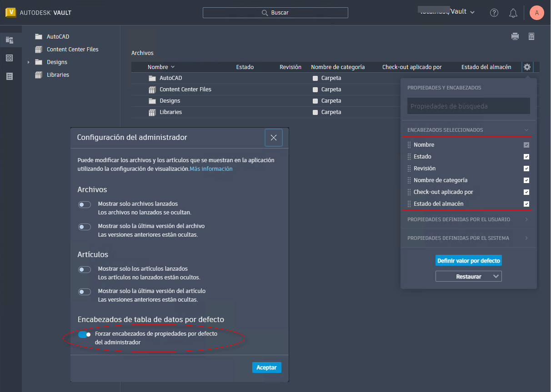
Task: Click the drag handle for Estado del almacén
Action: (409, 204)
